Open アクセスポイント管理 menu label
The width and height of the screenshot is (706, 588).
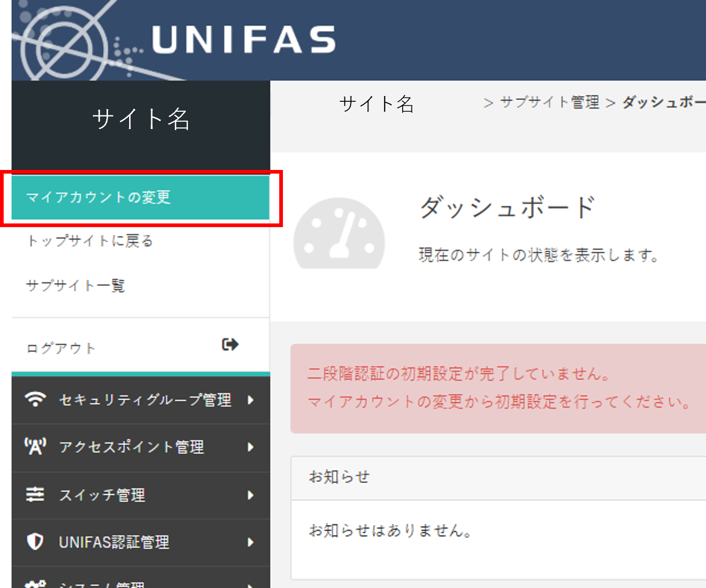[131, 447]
